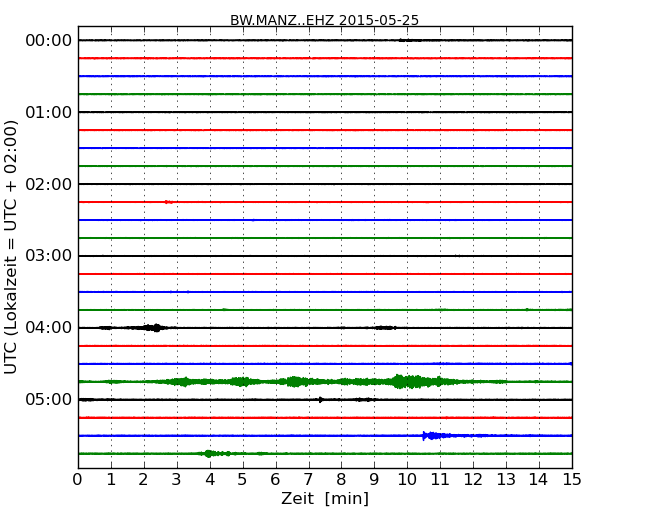650x520 pixels.
Task: Select the 00:00 time tick label
Action: click(48, 40)
